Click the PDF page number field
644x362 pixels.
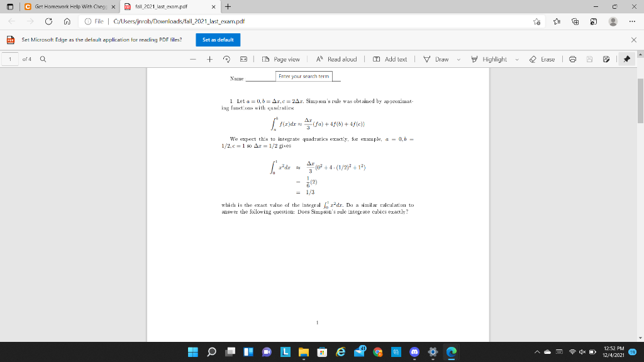pos(10,59)
